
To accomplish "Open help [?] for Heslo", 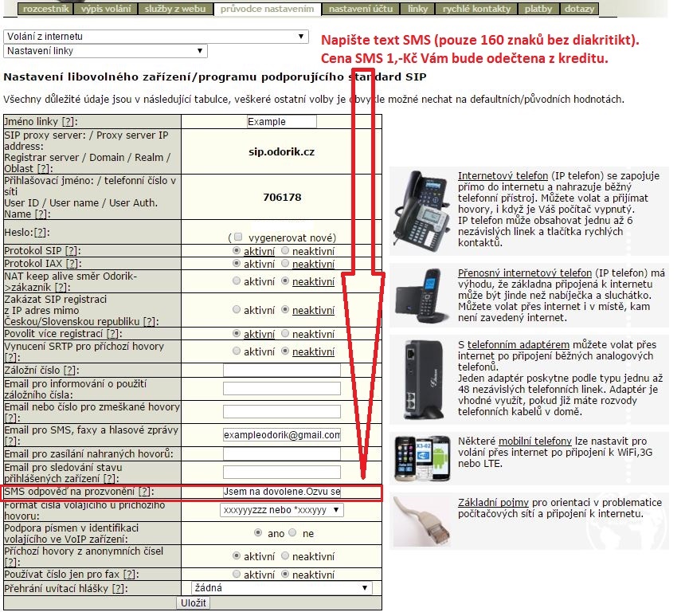I will pyautogui.click(x=40, y=233).
